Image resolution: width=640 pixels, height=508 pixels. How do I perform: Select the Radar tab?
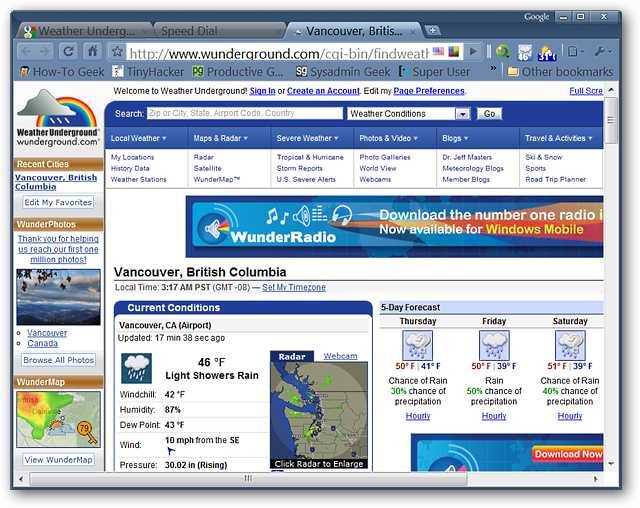[292, 357]
